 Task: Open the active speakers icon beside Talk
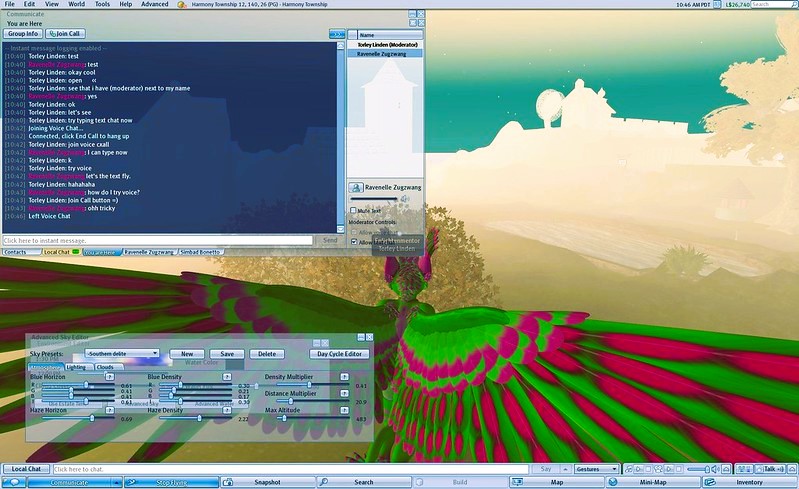point(745,469)
